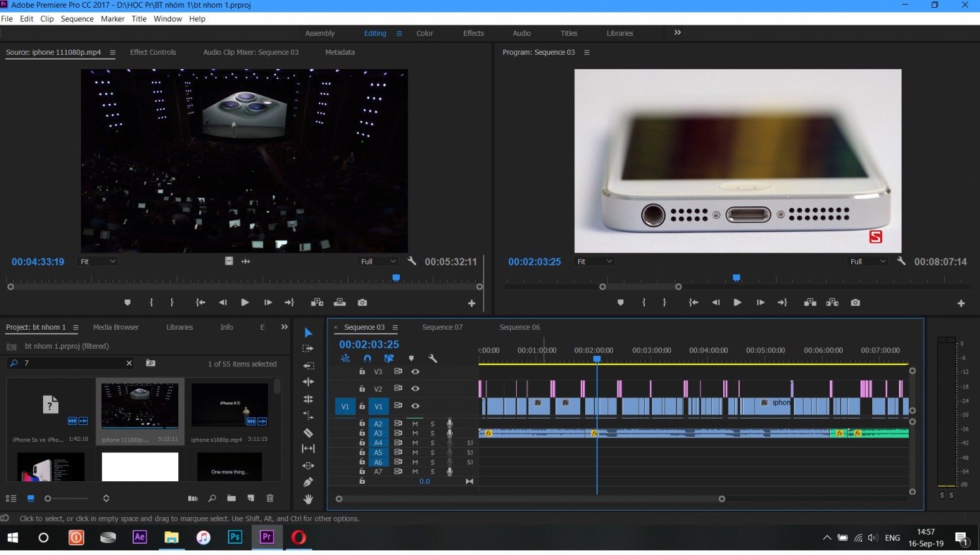Pick the Track Select Forward tool
980x555 pixels.
308,349
